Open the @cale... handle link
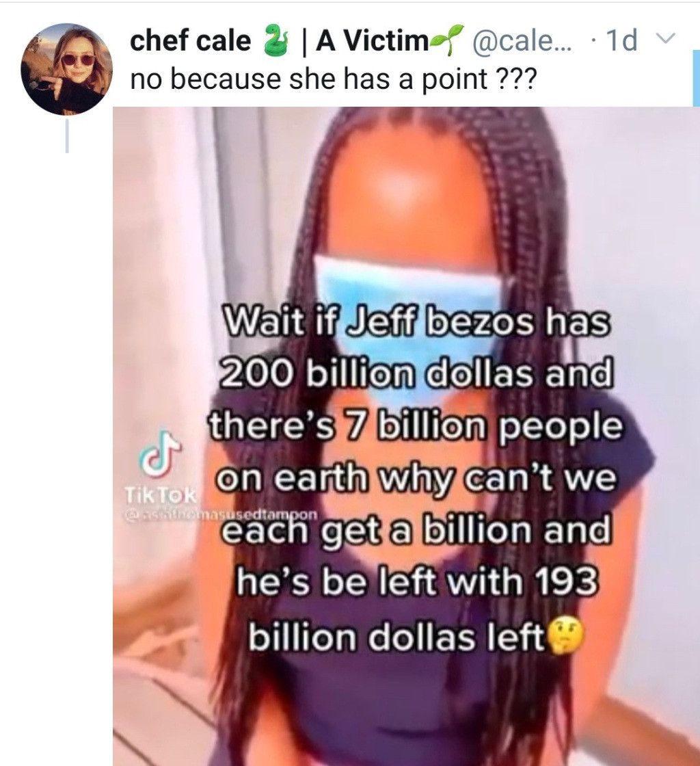Viewport: 700px width, 766px height. [520, 40]
